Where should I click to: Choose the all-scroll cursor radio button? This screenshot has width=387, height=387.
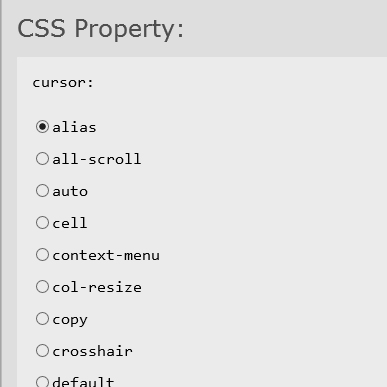tap(42, 159)
